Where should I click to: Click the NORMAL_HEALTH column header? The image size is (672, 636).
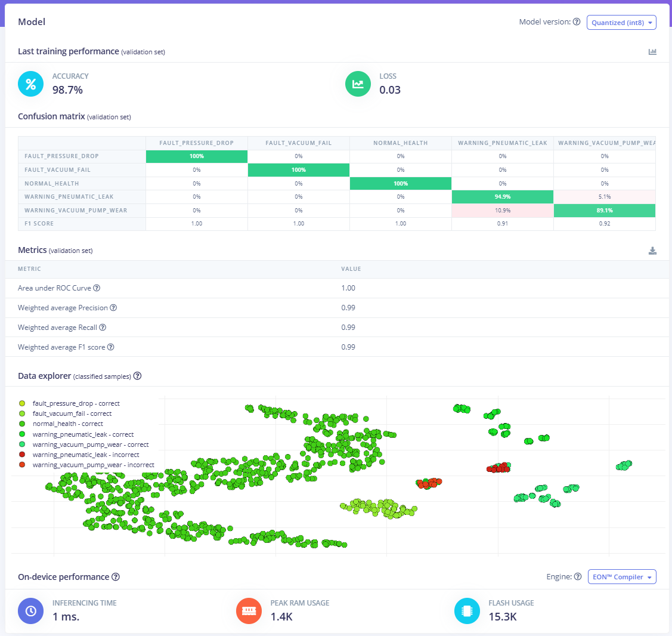click(401, 143)
